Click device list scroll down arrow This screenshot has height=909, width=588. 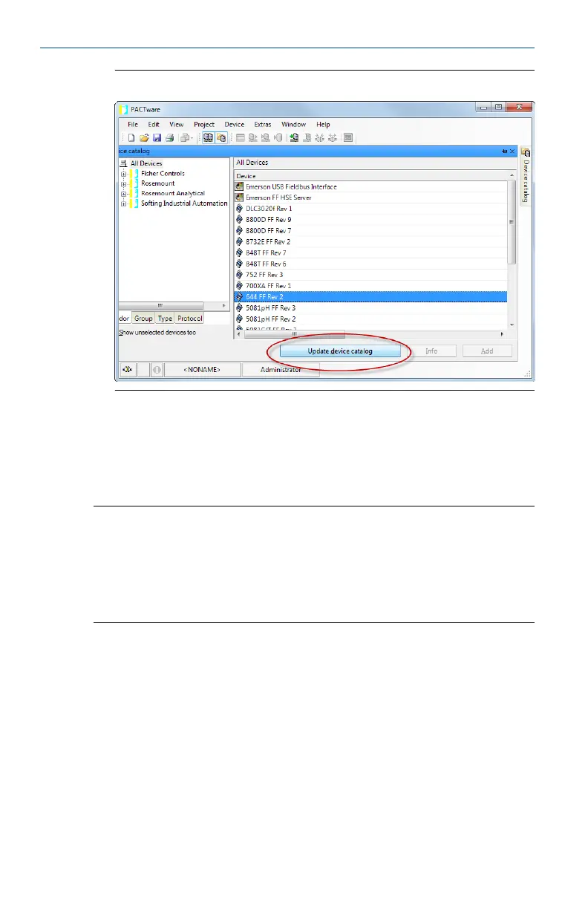[512, 325]
